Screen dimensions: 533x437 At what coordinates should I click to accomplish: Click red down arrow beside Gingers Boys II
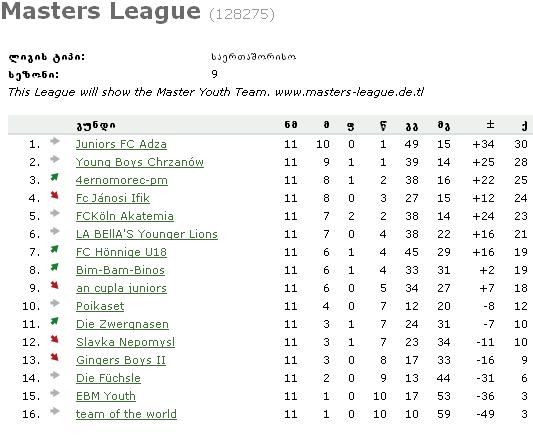(x=54, y=357)
